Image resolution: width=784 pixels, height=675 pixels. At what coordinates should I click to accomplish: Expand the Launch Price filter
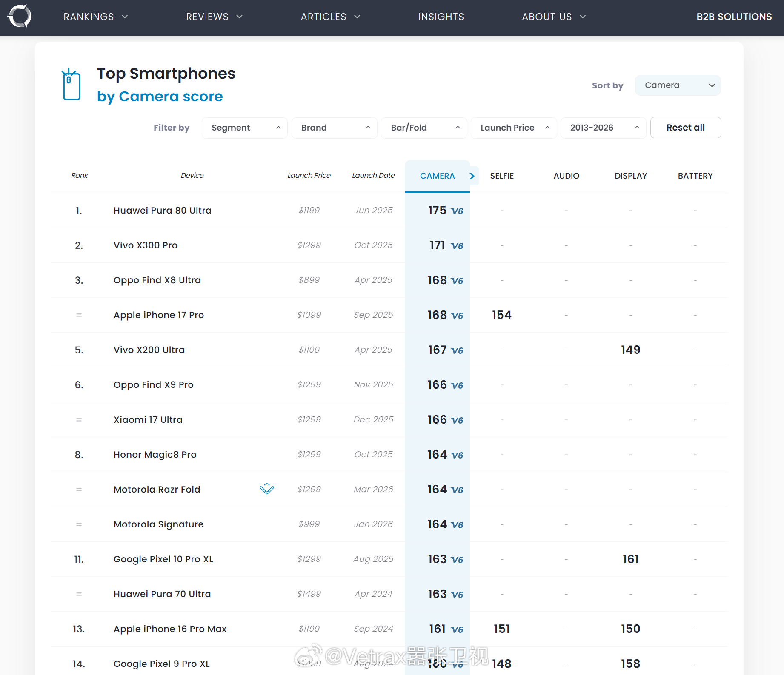514,128
